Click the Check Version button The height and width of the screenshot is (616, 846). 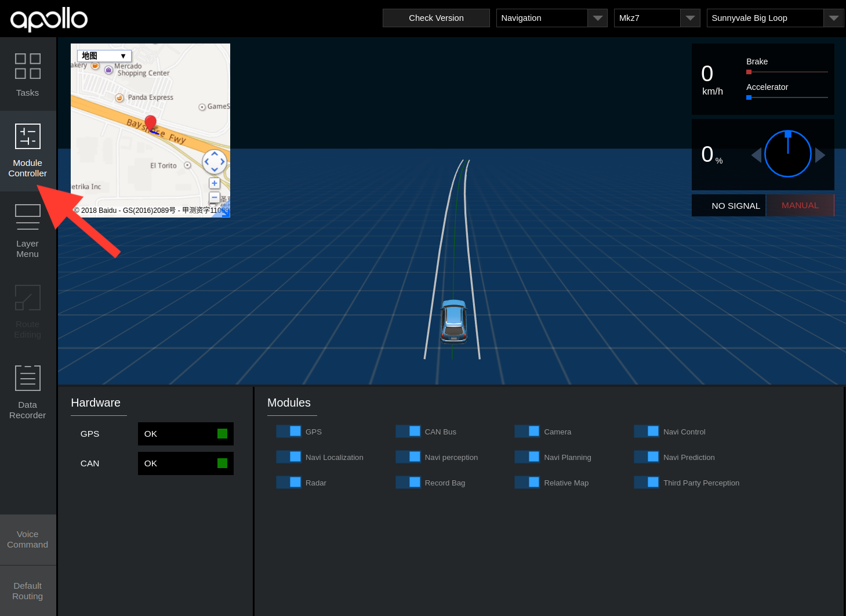(x=436, y=18)
